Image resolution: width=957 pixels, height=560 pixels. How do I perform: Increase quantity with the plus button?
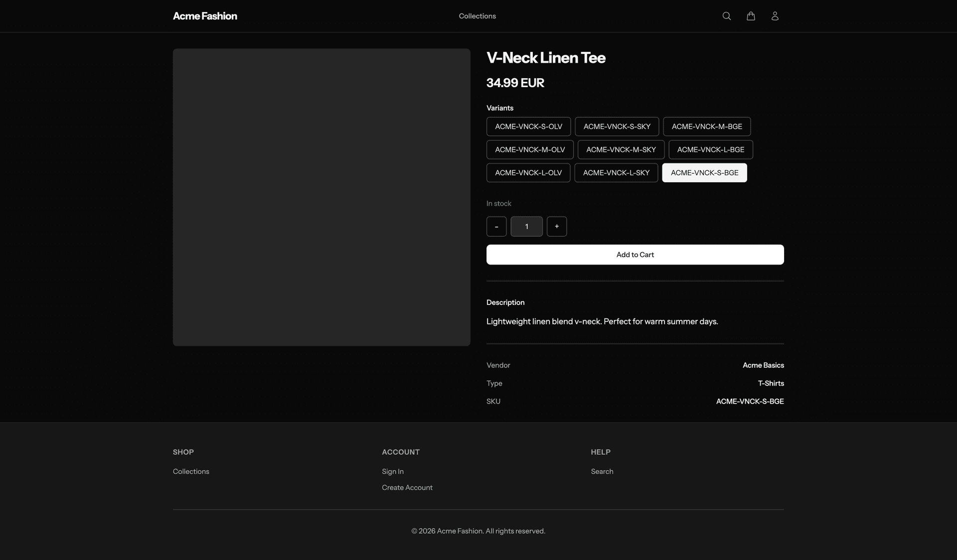557,226
